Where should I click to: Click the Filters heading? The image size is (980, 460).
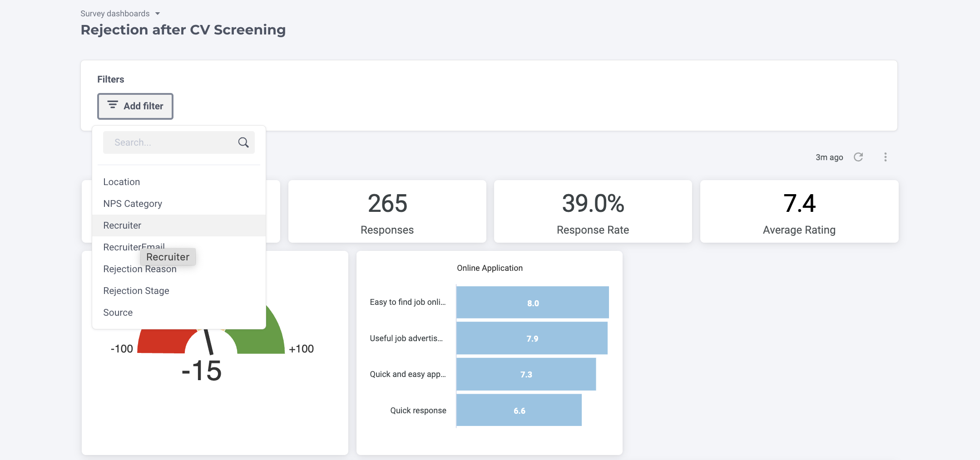click(111, 79)
